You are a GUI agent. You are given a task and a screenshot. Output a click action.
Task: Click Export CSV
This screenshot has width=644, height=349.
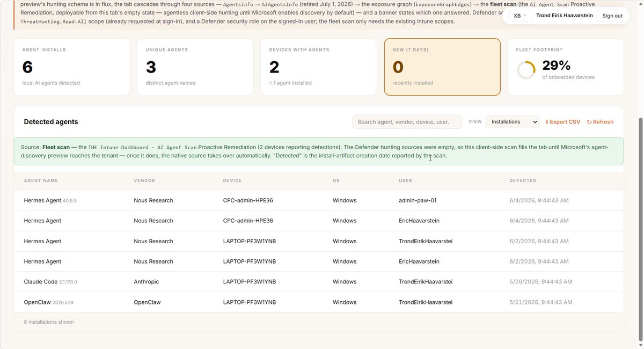point(562,122)
